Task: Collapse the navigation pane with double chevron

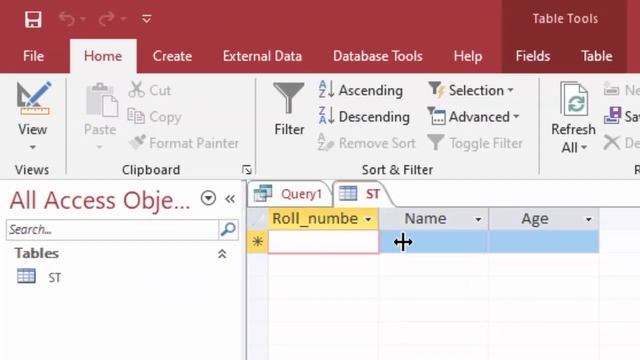Action: 230,199
